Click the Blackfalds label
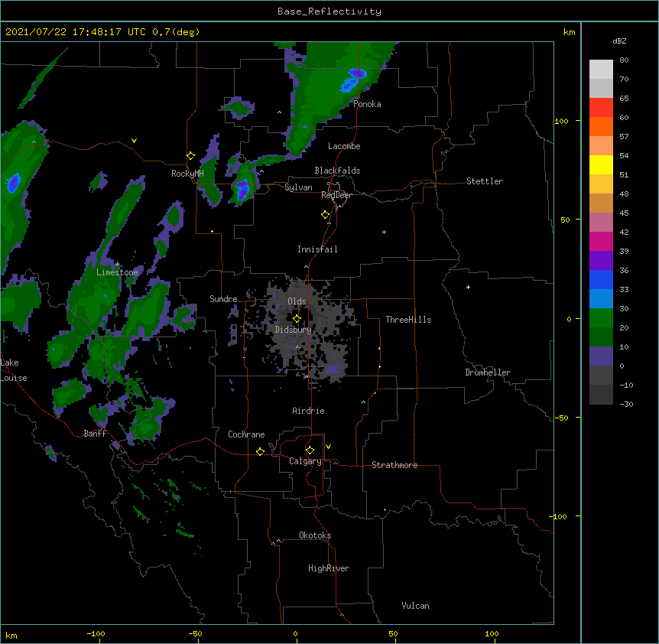This screenshot has height=644, width=659. point(337,171)
